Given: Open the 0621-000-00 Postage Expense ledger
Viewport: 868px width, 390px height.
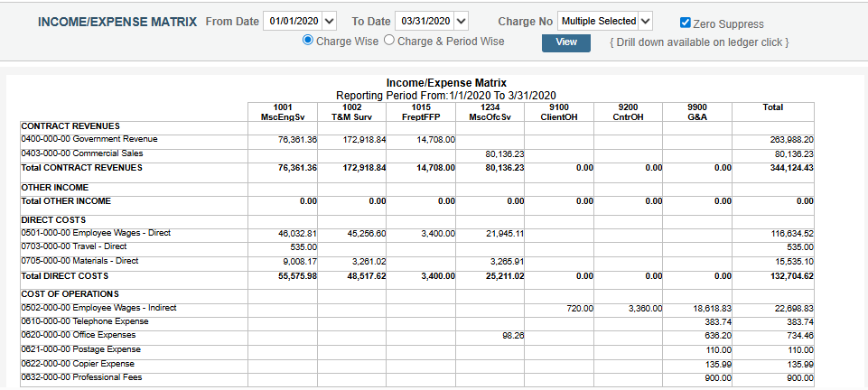Looking at the screenshot, I should (x=80, y=349).
